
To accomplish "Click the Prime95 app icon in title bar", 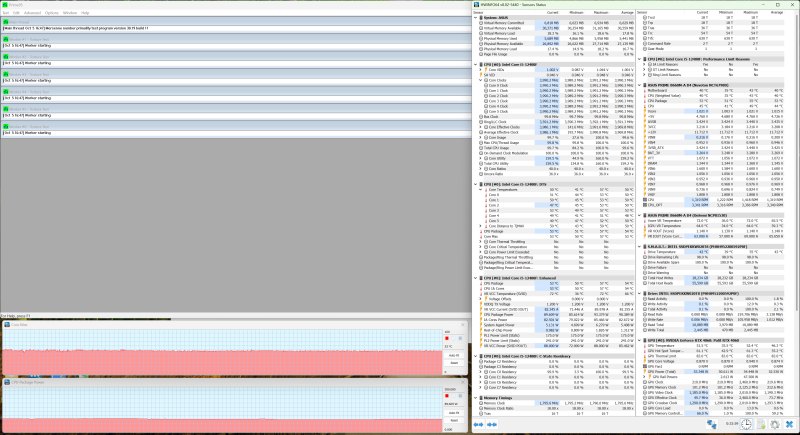I will tap(4, 3).
